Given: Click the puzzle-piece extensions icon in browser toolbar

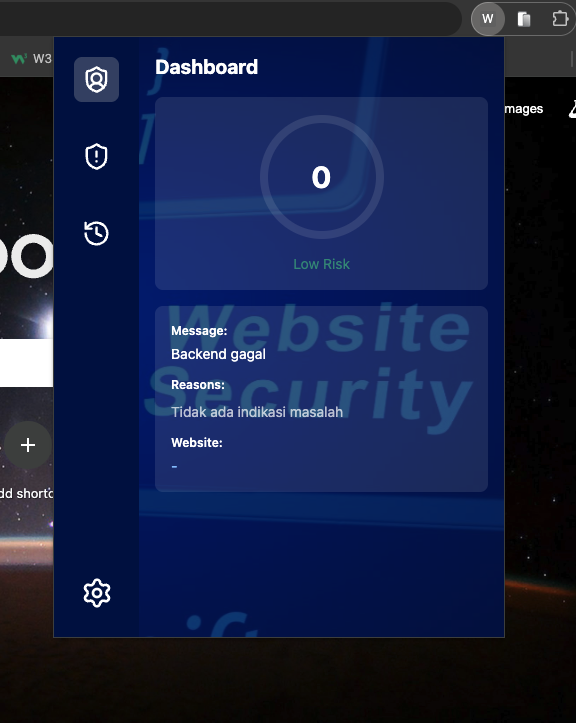Looking at the screenshot, I should pos(560,19).
